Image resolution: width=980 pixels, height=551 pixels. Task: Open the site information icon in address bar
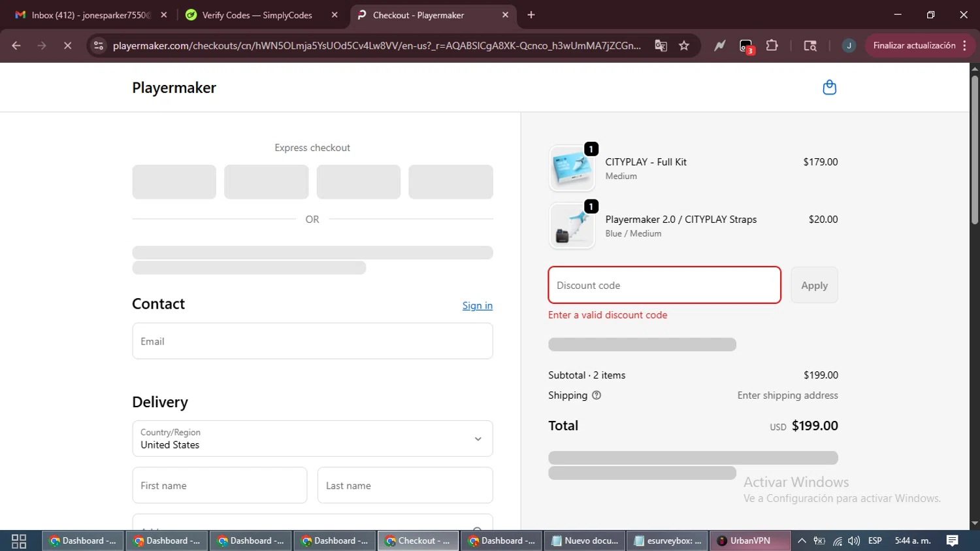coord(99,46)
